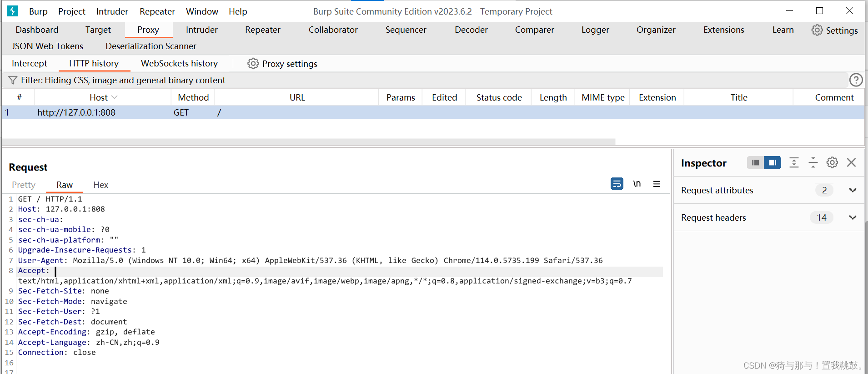Toggle show non-printable characters \n

pos(637,184)
